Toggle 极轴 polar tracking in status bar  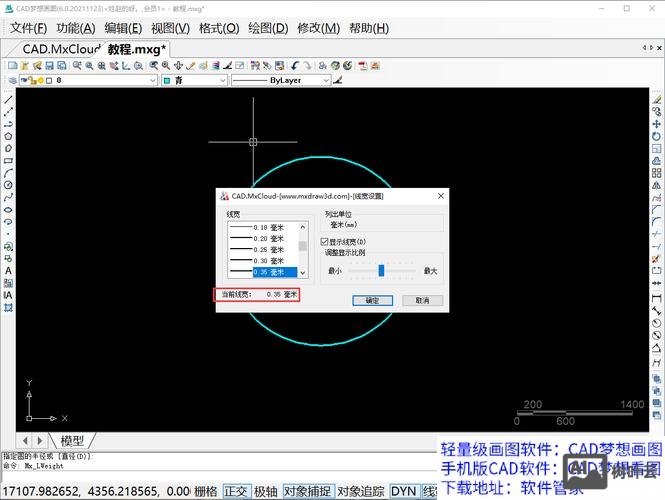point(265,492)
